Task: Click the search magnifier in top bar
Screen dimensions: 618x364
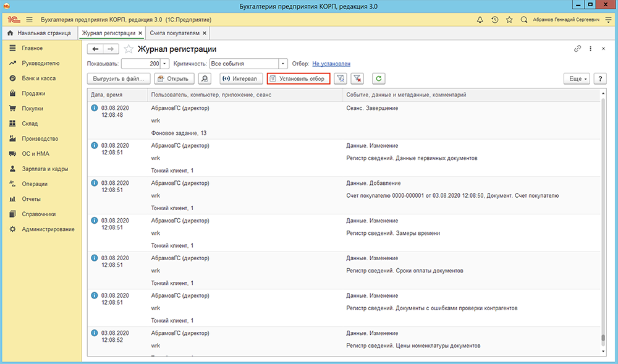Action: pyautogui.click(x=524, y=20)
